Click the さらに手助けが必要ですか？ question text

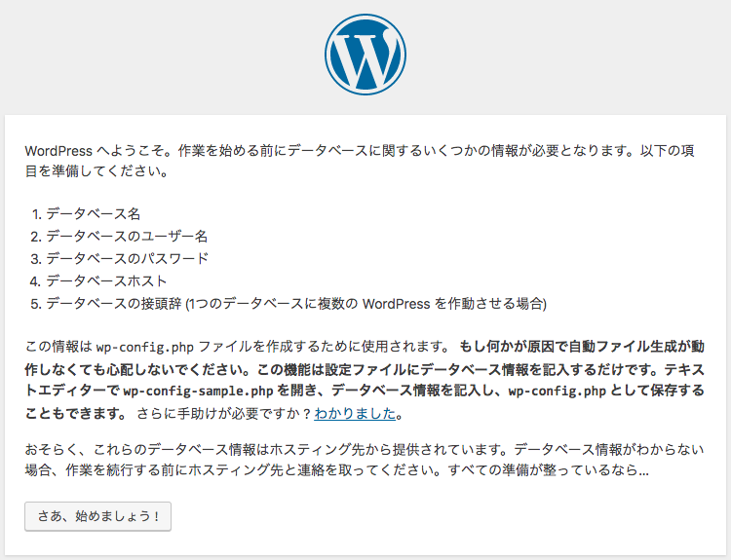click(224, 413)
